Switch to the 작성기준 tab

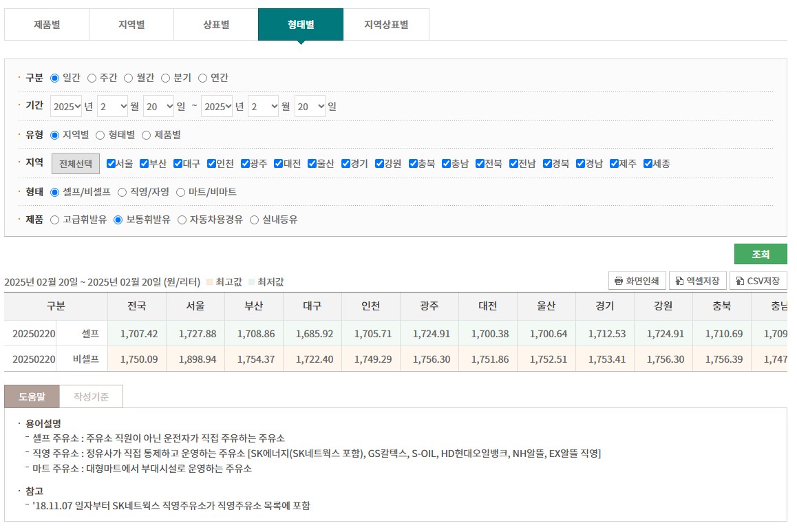pos(91,397)
